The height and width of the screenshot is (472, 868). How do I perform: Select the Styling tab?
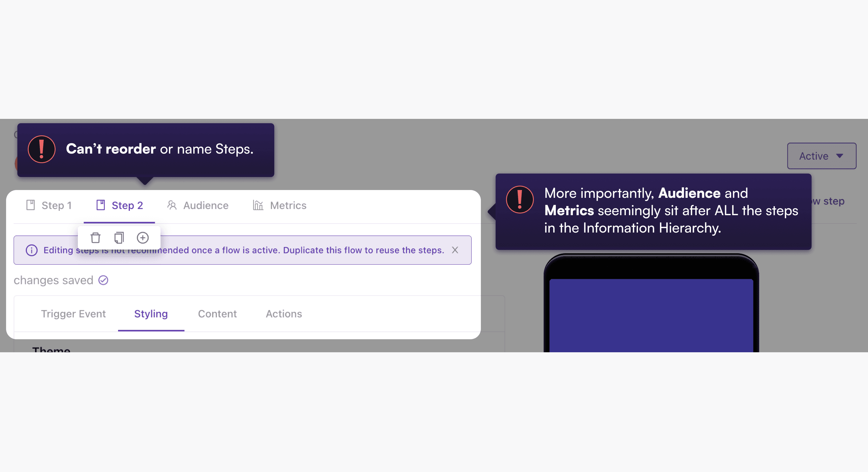point(151,314)
